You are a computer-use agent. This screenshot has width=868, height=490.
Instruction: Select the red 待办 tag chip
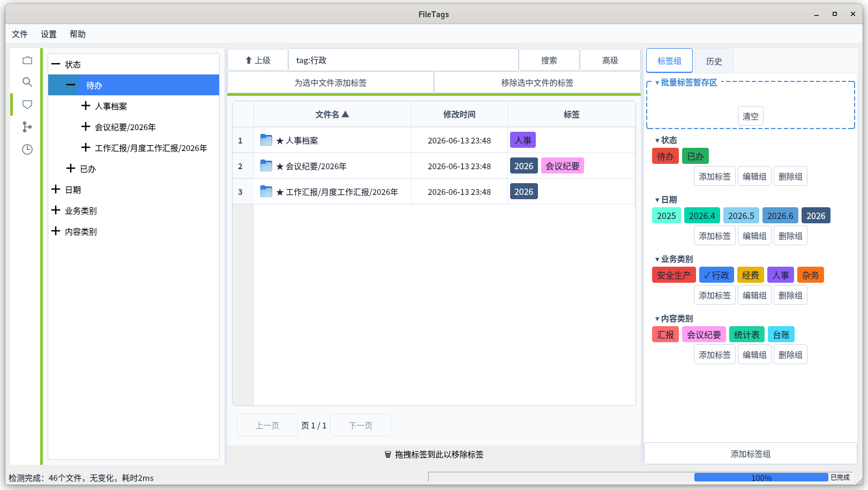coord(665,156)
